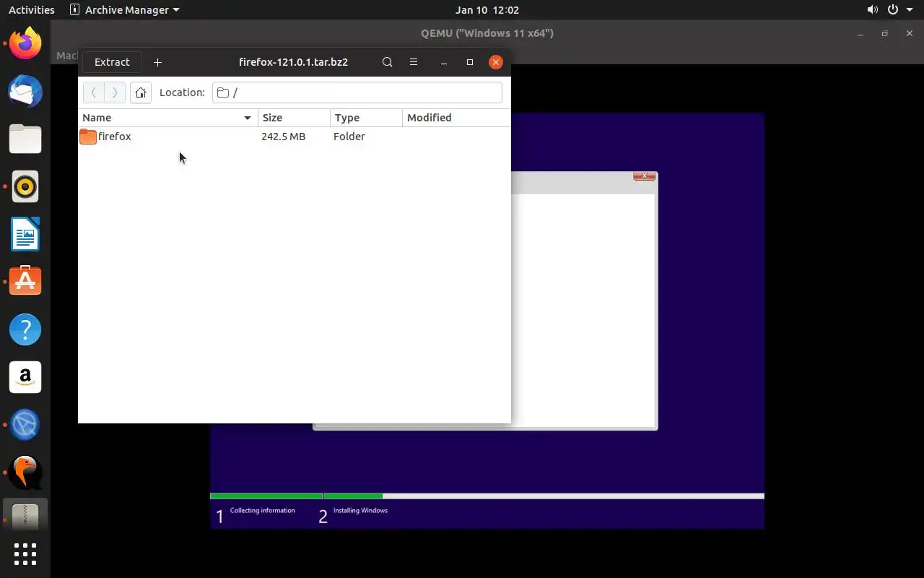
Task: Click the 242.5 MB size value
Action: tap(283, 137)
